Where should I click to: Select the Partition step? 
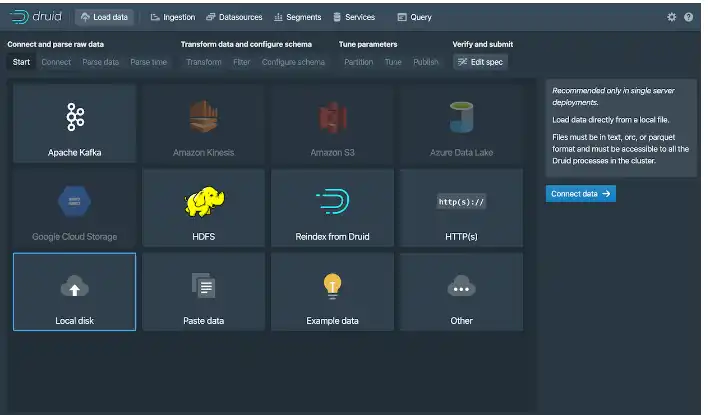359,62
